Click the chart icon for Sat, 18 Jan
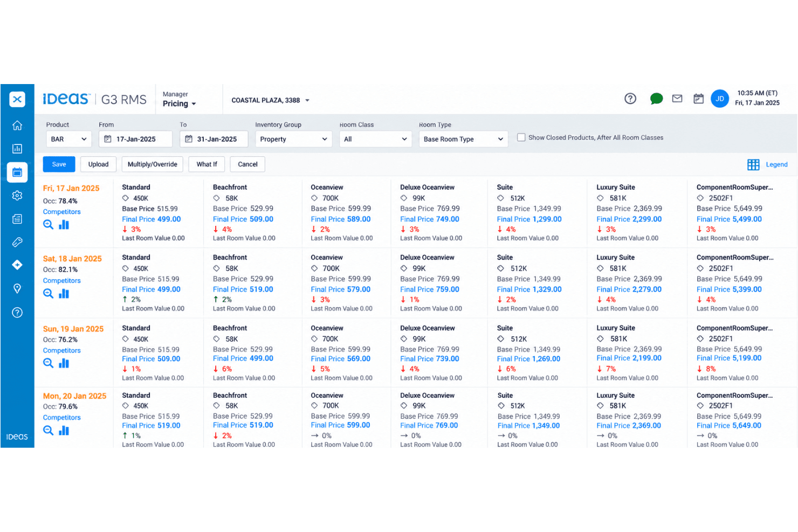The image size is (798, 532). (x=64, y=293)
